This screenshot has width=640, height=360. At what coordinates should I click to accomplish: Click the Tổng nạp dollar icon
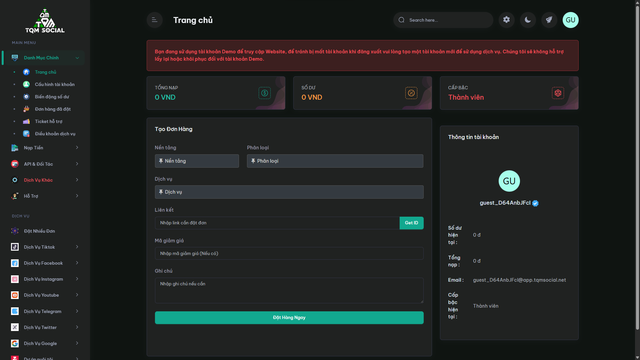(x=264, y=93)
